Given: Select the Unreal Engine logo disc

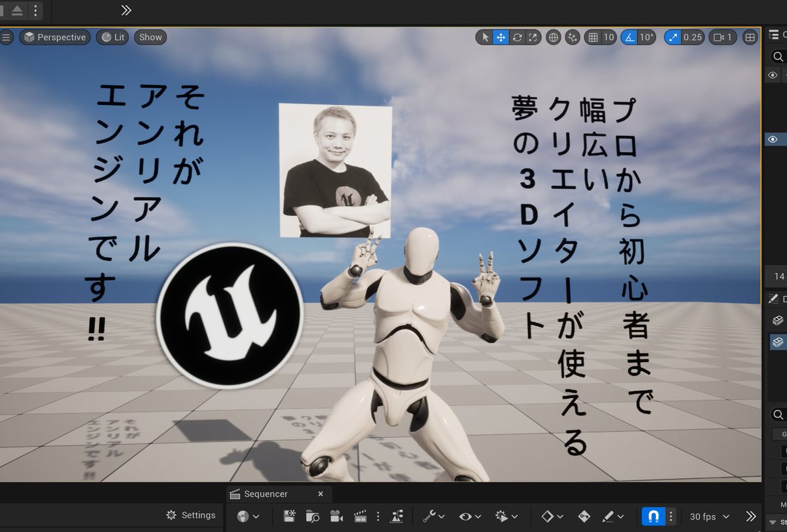Looking at the screenshot, I should click(230, 316).
